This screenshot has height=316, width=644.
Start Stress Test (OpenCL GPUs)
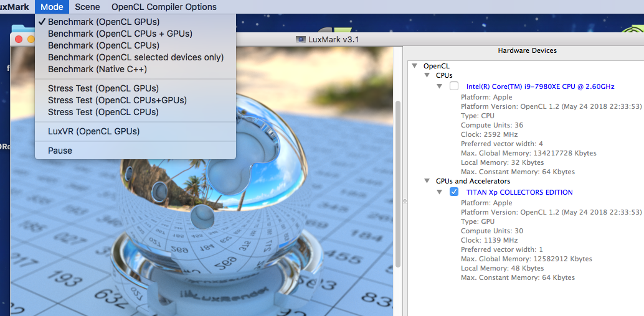click(x=136, y=88)
